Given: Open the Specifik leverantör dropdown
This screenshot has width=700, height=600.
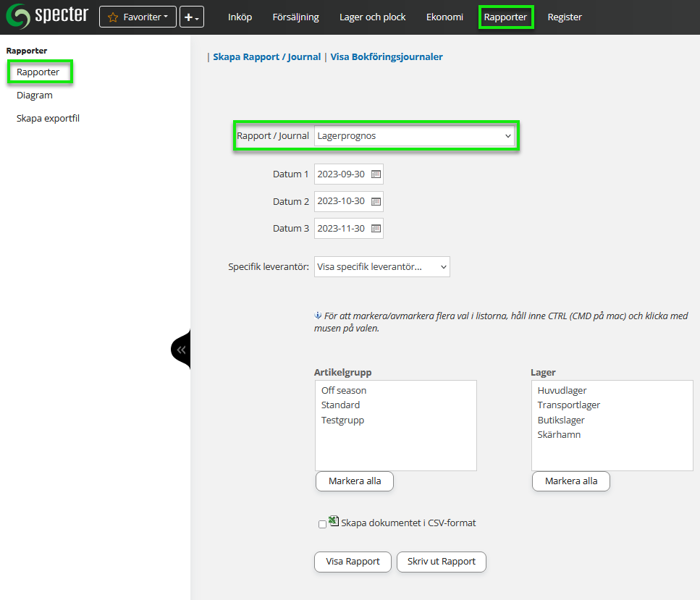Looking at the screenshot, I should (381, 267).
